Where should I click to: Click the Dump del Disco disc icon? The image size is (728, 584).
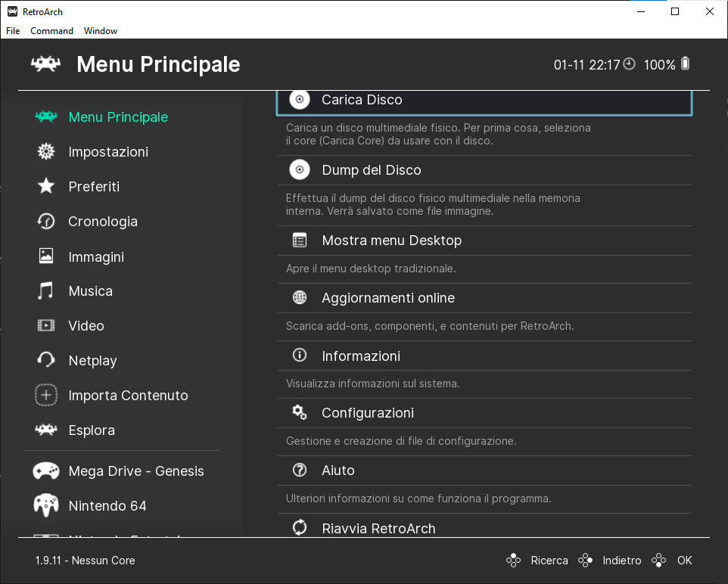(x=300, y=170)
